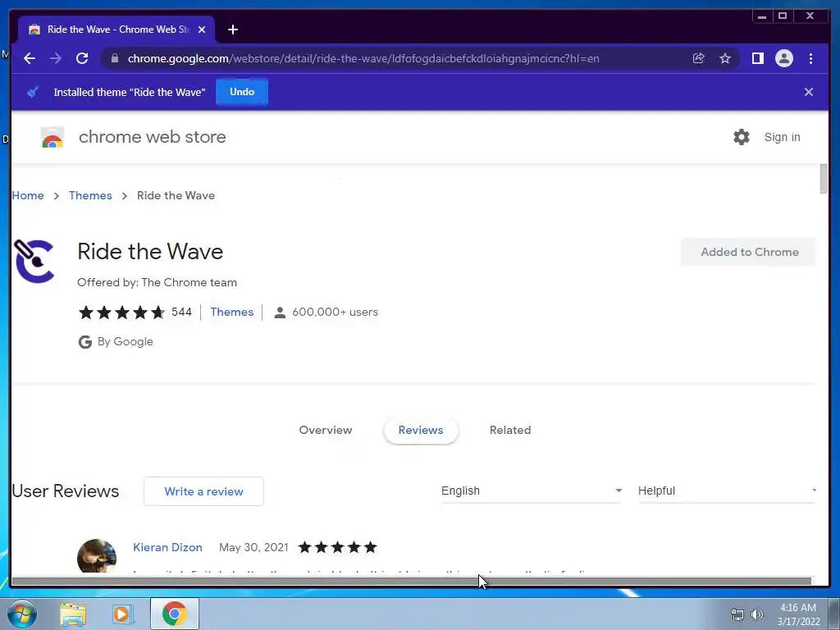Open the Chrome three-dot menu
This screenshot has width=840, height=630.
coord(811,58)
